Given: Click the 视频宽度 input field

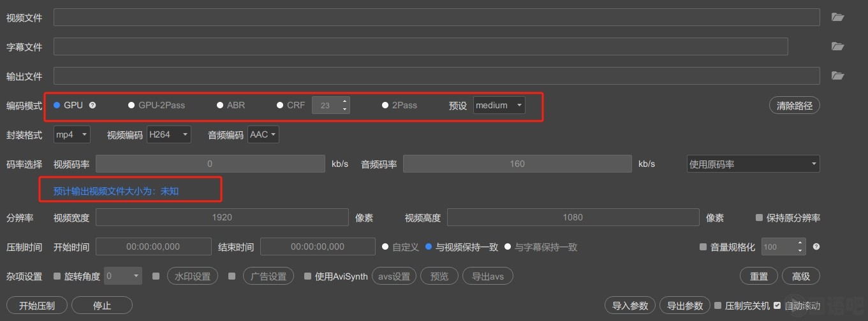Looking at the screenshot, I should tap(222, 218).
